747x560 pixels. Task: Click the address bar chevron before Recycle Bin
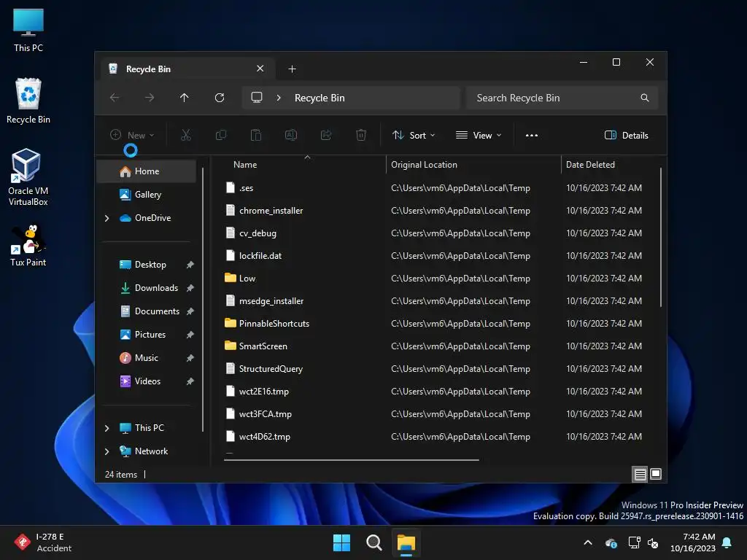coord(279,98)
